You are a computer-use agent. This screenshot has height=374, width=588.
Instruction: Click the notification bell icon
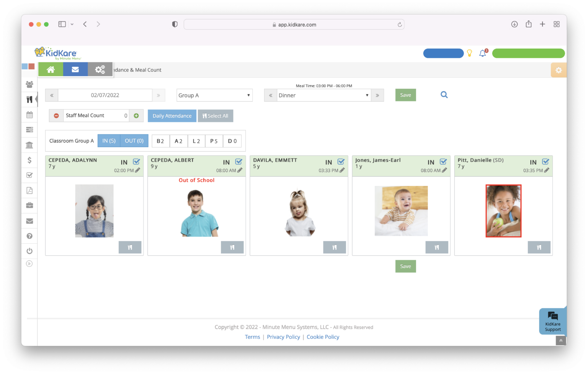coord(482,54)
